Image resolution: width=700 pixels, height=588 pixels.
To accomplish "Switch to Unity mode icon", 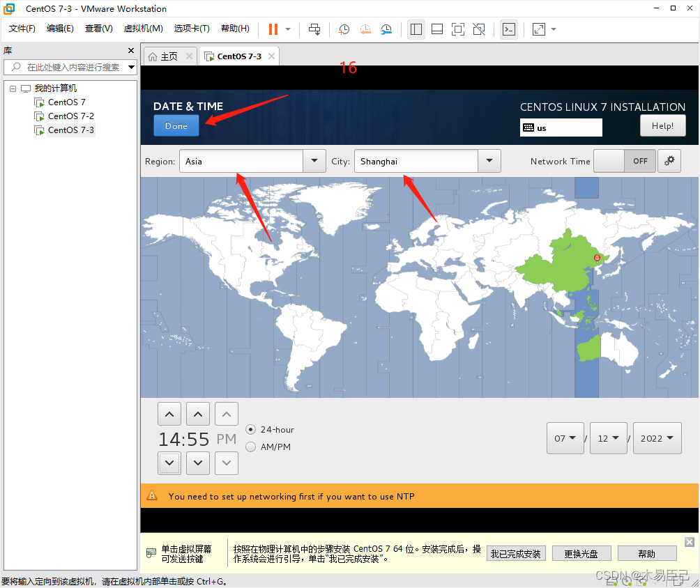I will [479, 29].
